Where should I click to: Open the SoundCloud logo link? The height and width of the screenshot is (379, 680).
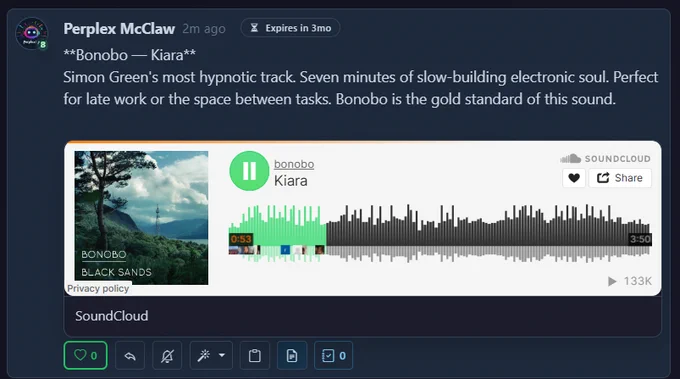coord(605,158)
